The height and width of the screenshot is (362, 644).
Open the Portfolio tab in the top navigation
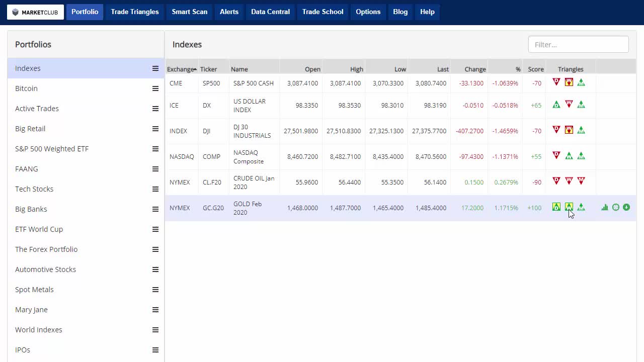[85, 12]
